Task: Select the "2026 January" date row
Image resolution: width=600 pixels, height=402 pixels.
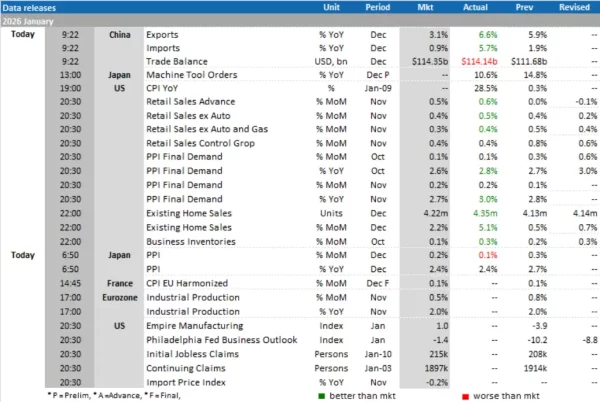Action: (x=33, y=20)
